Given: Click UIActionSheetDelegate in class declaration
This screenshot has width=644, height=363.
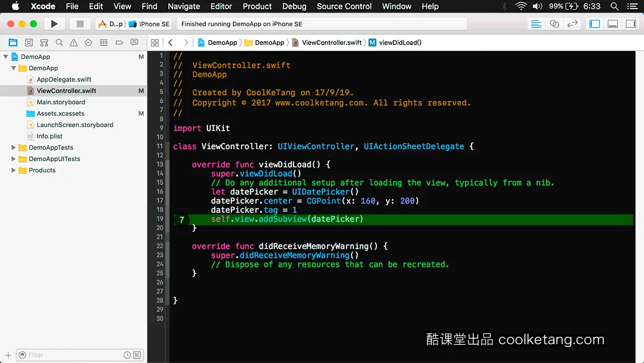Looking at the screenshot, I should pos(414,146).
